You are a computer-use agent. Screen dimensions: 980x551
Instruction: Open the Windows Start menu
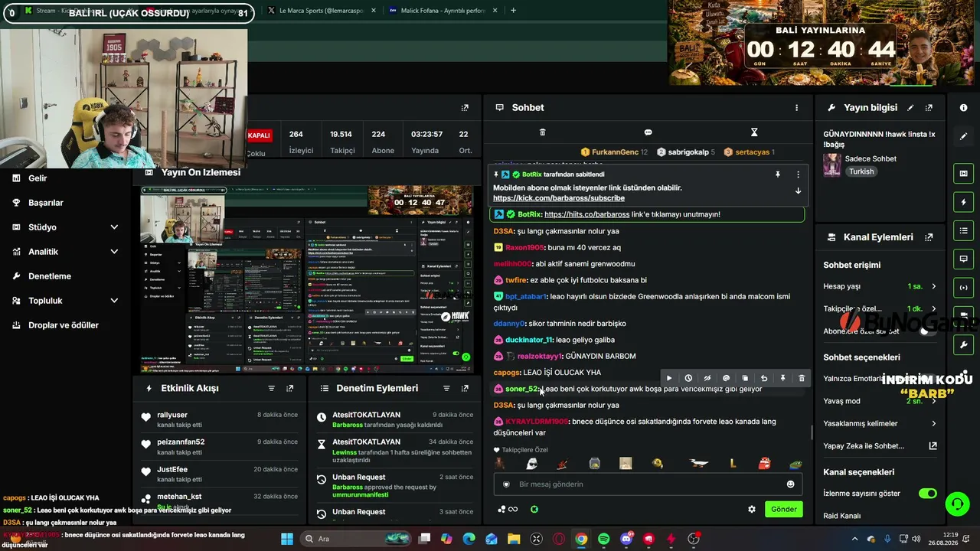(287, 539)
